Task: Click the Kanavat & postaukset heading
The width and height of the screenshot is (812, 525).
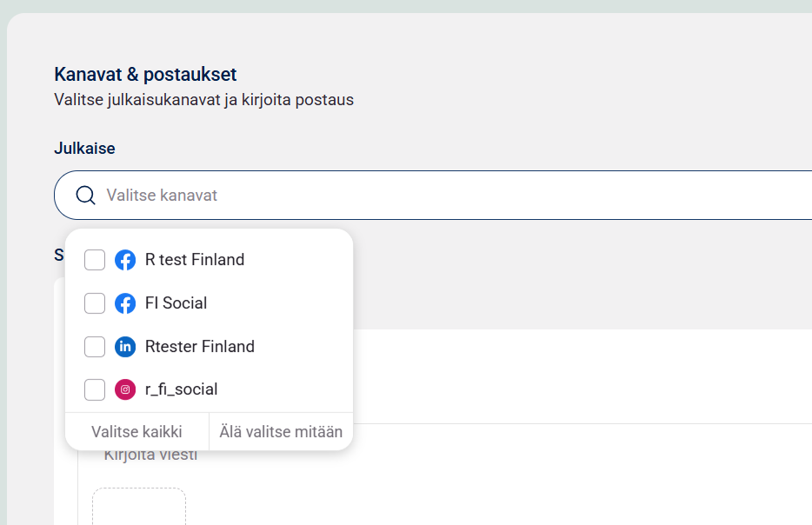Action: tap(145, 75)
